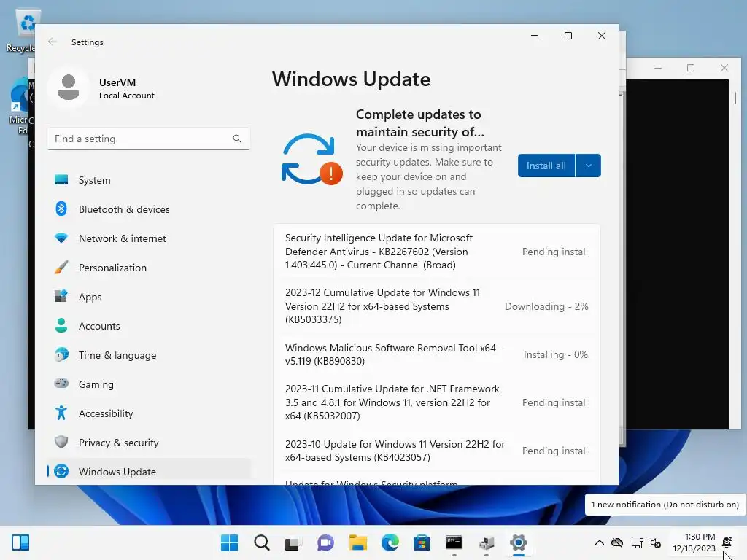This screenshot has height=560, width=747.
Task: Click the installer taskbar icon beside Settings
Action: 486,542
